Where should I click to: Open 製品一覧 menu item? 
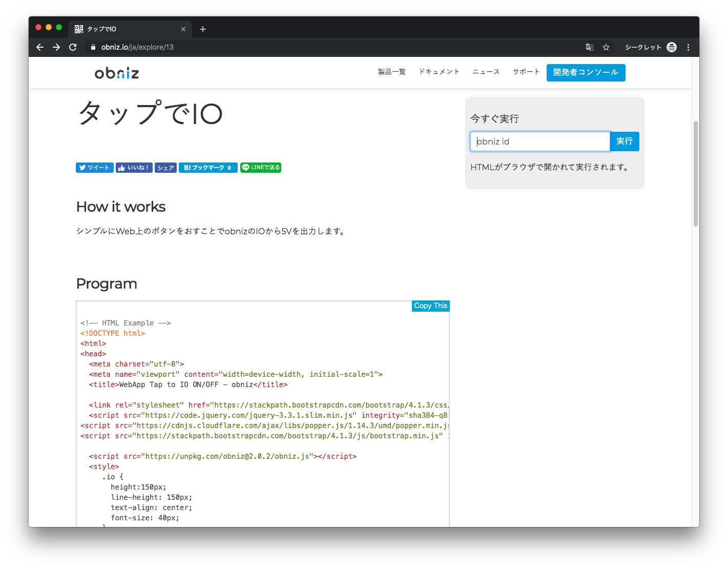pyautogui.click(x=392, y=72)
